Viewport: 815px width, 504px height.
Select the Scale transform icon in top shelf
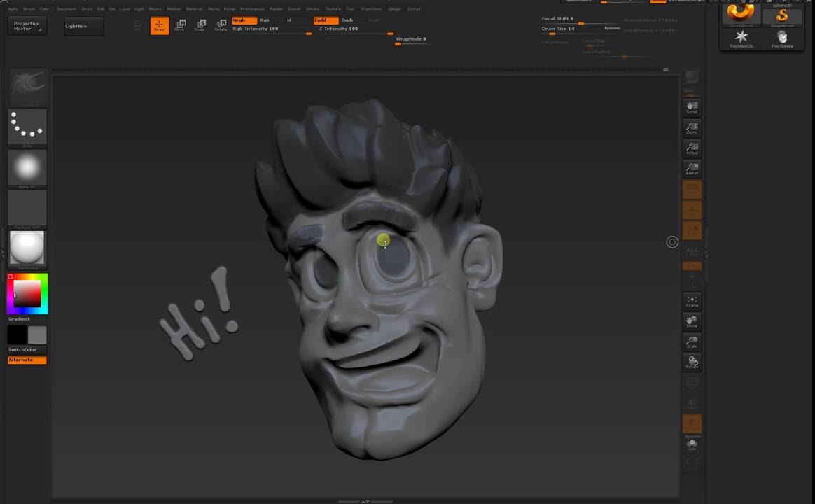pyautogui.click(x=200, y=25)
